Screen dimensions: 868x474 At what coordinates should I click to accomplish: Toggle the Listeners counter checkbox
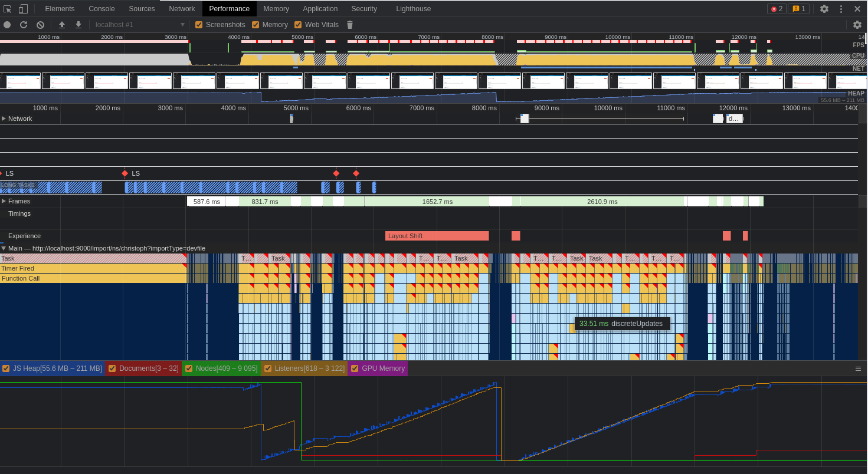click(x=268, y=368)
